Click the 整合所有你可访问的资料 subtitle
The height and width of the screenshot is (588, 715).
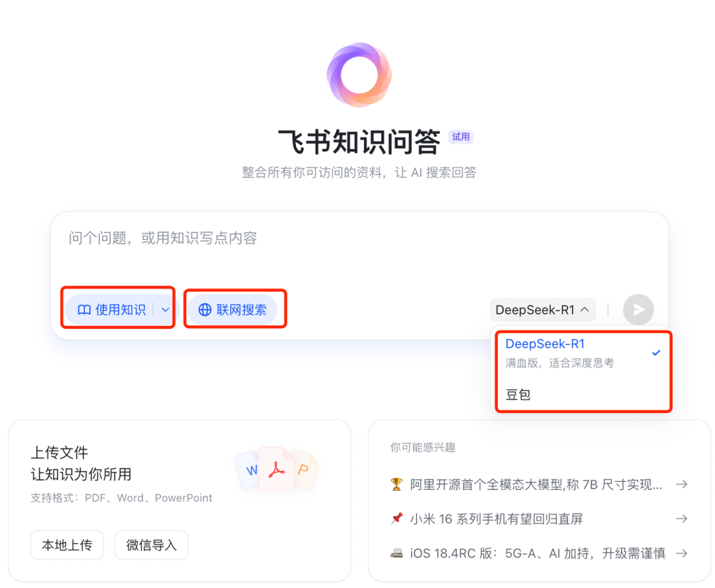(x=359, y=172)
